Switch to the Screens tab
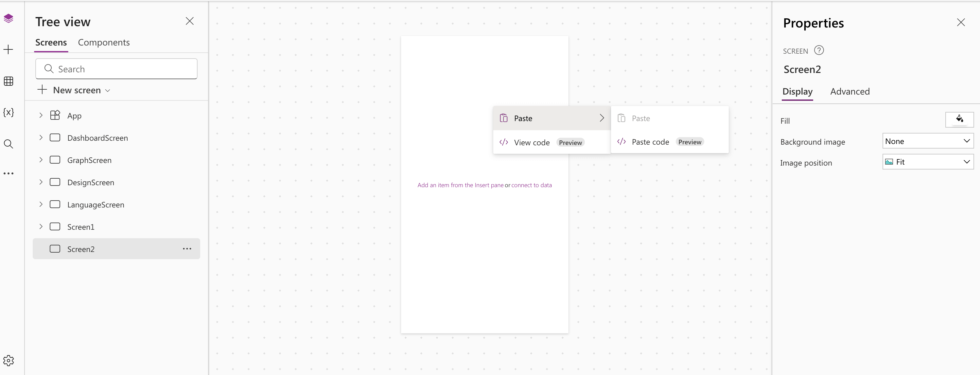The image size is (980, 375). pos(51,42)
